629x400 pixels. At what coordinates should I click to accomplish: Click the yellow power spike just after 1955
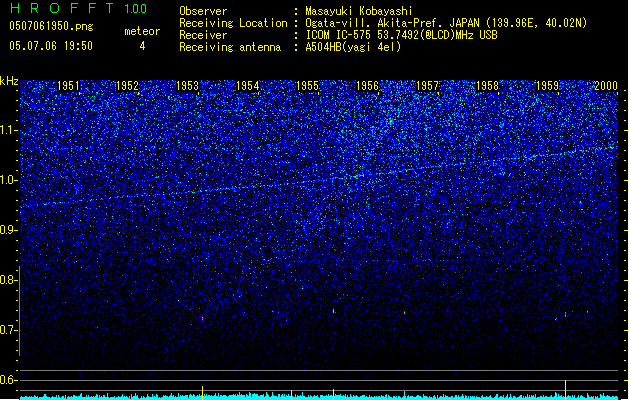click(x=333, y=394)
